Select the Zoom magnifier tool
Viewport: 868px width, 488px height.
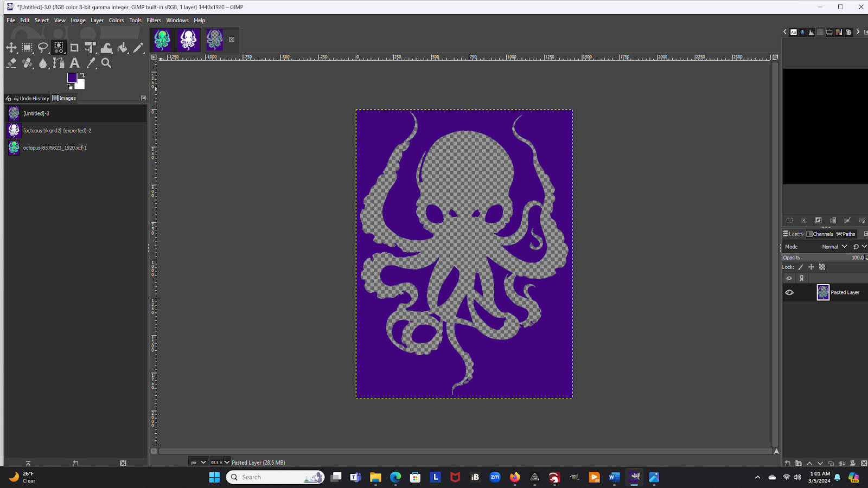click(x=106, y=63)
